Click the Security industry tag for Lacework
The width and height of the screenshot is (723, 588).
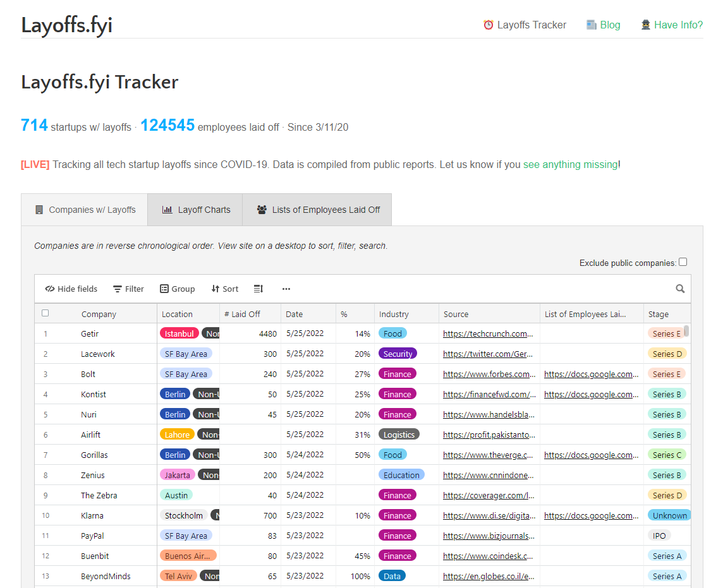(x=398, y=354)
